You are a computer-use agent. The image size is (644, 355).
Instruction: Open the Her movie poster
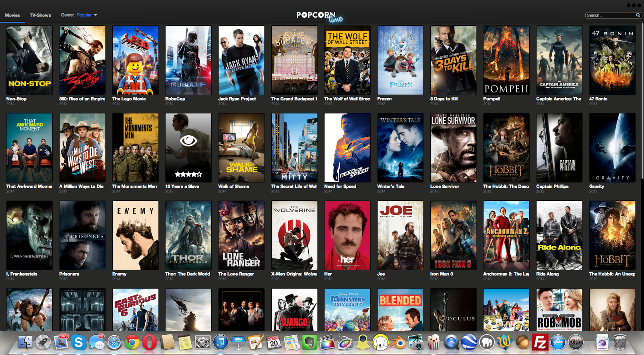[x=347, y=235]
